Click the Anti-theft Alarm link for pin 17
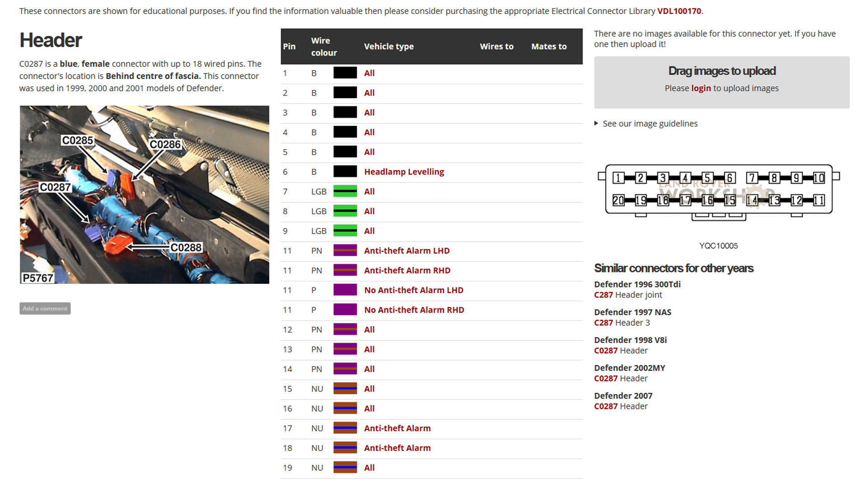The height and width of the screenshot is (488, 868). tap(397, 428)
